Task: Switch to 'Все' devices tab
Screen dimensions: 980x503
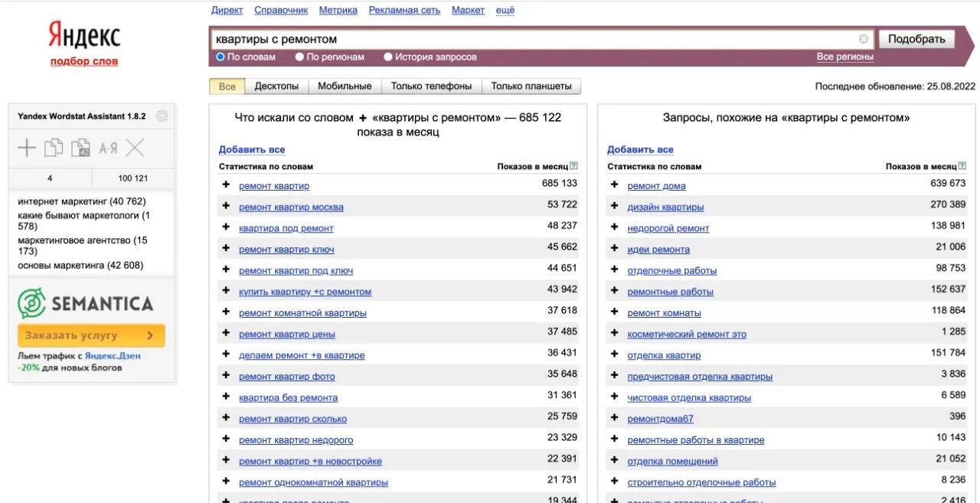Action: pyautogui.click(x=227, y=87)
